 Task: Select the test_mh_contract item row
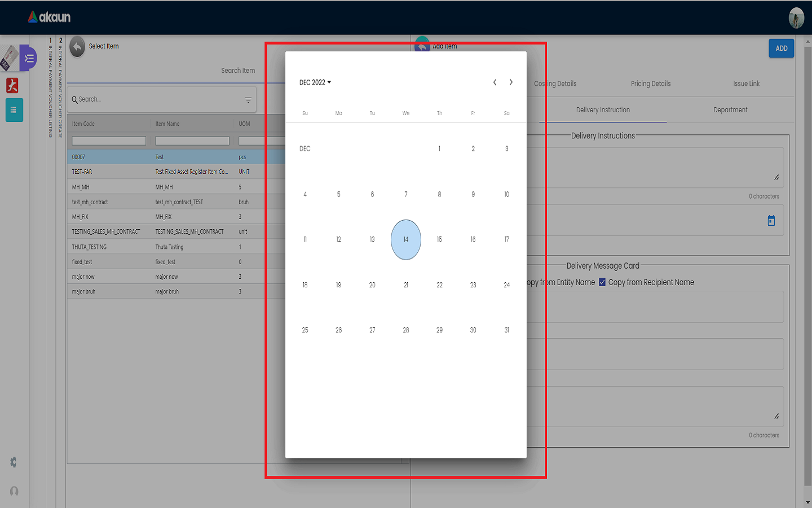click(176, 202)
